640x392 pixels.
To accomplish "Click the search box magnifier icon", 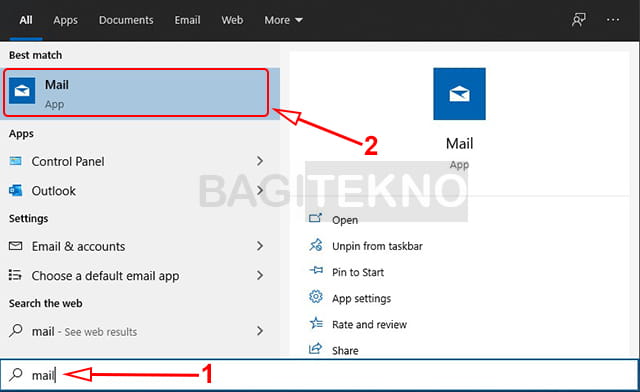I will tap(16, 374).
